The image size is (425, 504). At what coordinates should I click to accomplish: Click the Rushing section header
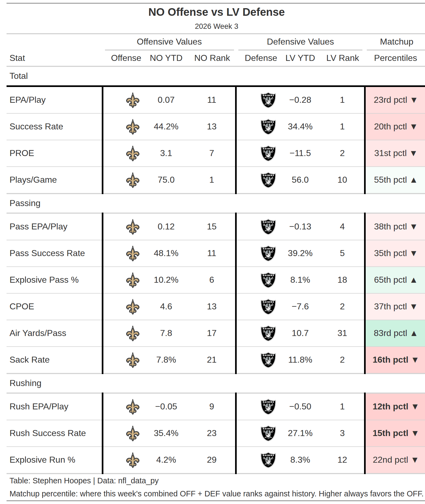(25, 383)
